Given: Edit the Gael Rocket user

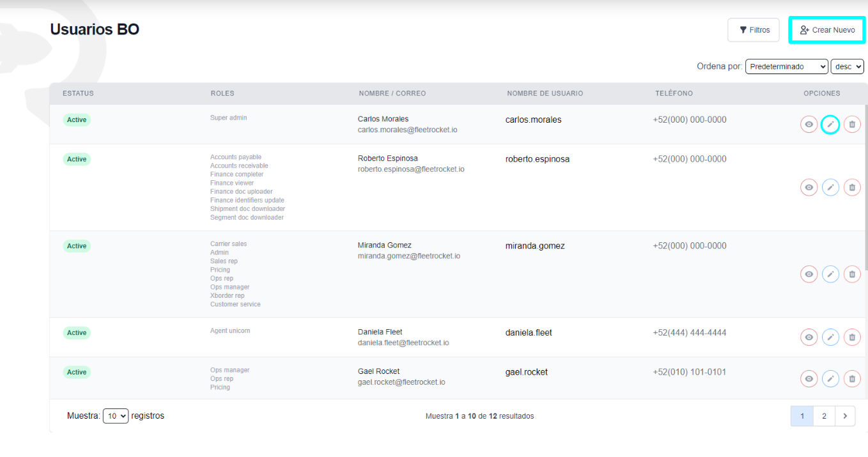Looking at the screenshot, I should pyautogui.click(x=830, y=378).
